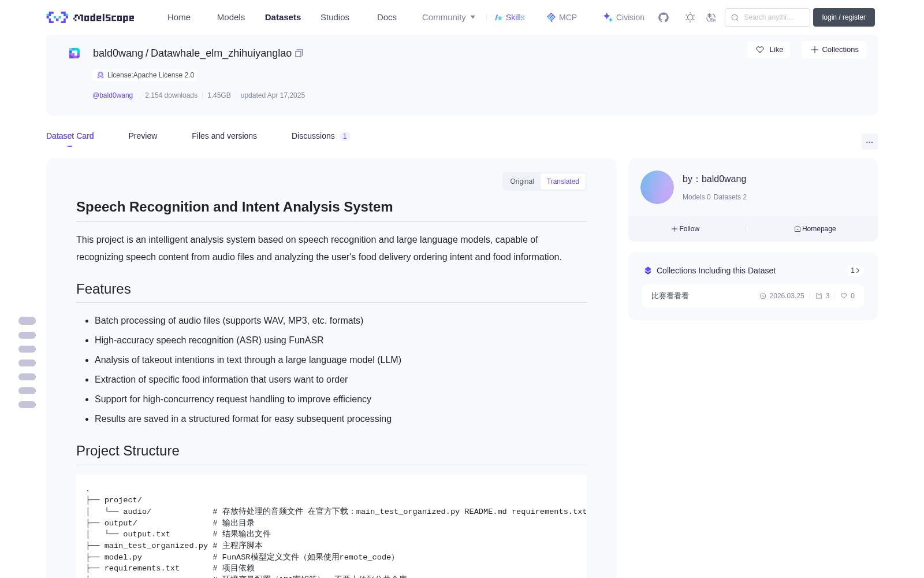924x578 pixels.
Task: Open the Docs nav item
Action: [387, 17]
